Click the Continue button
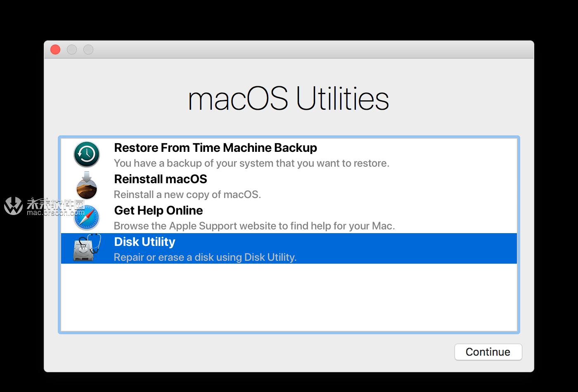This screenshot has width=578, height=392. click(x=488, y=352)
